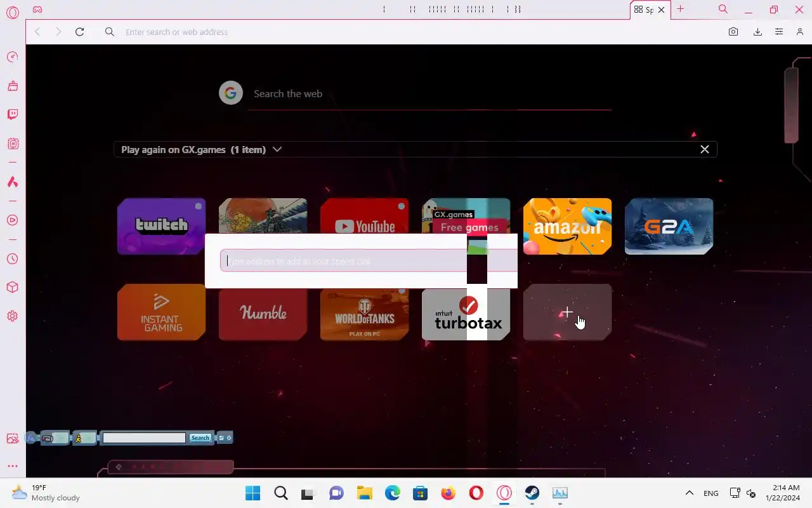Open the YouTube speed dial tile

364,217
